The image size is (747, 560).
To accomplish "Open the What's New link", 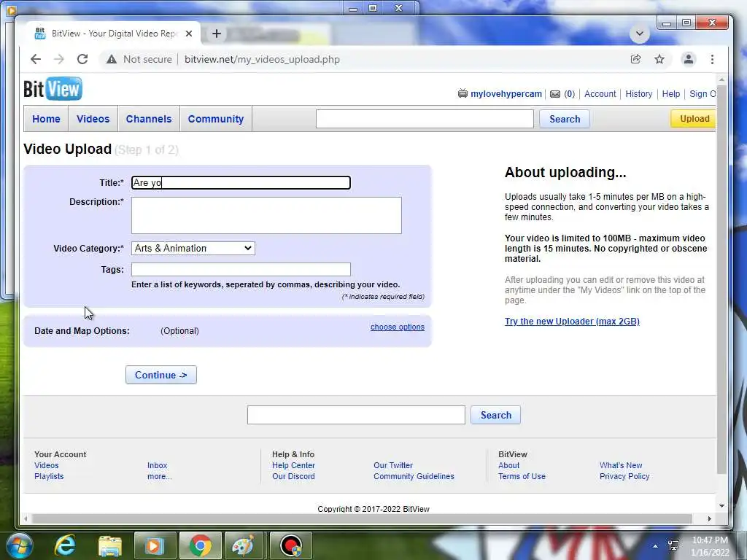I will (x=621, y=465).
